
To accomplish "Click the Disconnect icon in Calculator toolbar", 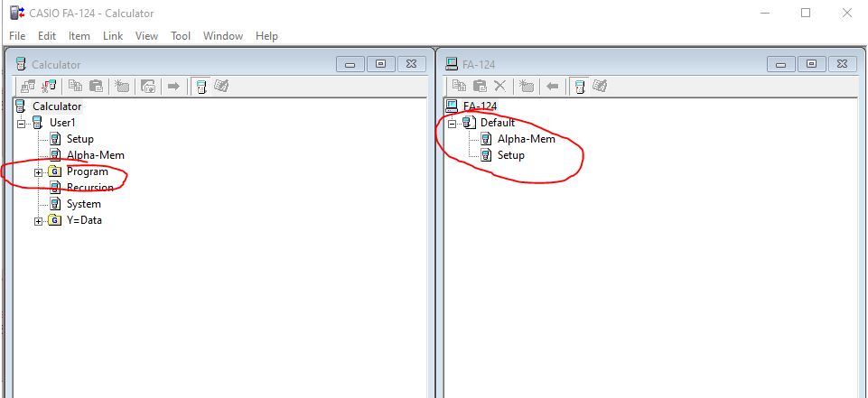I will click(x=50, y=87).
